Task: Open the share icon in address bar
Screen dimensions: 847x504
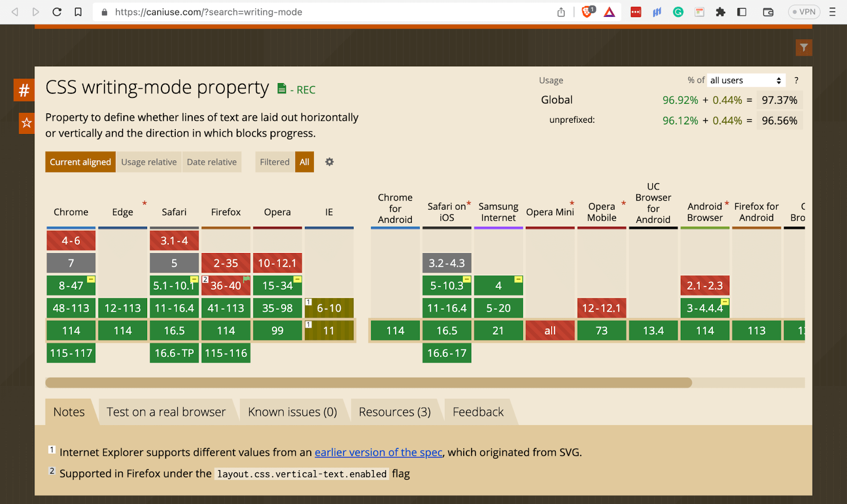Action: 561,12
